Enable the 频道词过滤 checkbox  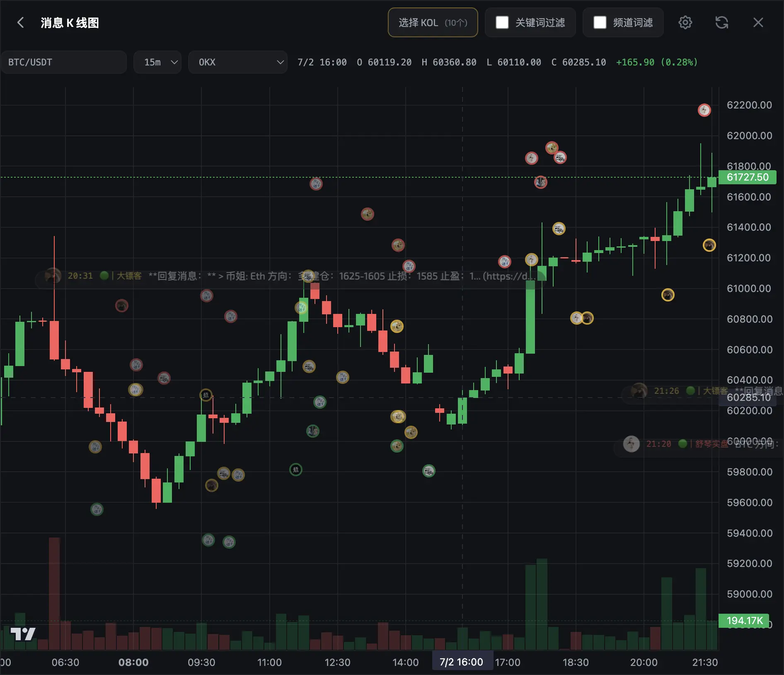pos(600,22)
